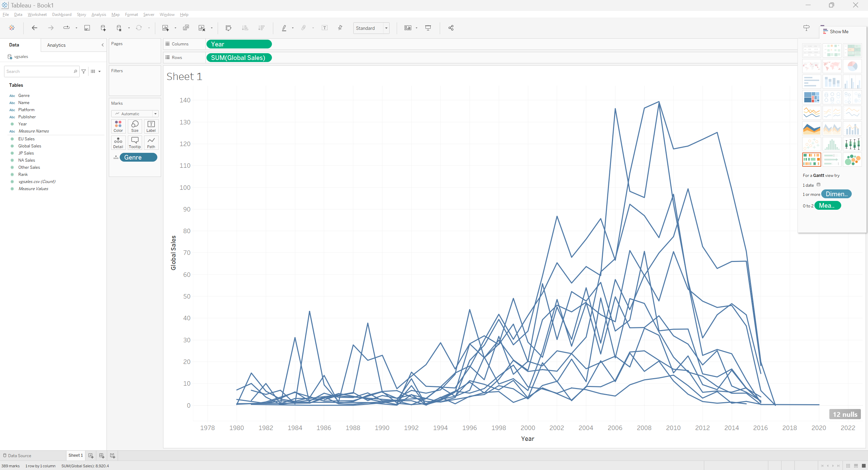This screenshot has width=868, height=470.
Task: Open the File menu
Action: pyautogui.click(x=6, y=15)
